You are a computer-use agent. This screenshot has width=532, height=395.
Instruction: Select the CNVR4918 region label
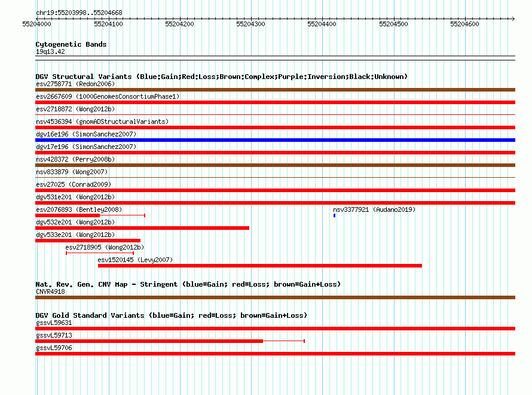point(50,291)
